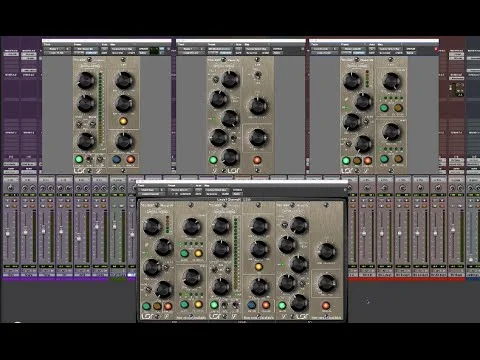The width and height of the screenshot is (480, 360).
Task: Toggle the orange button beside the blue button
Action: click(x=266, y=305)
